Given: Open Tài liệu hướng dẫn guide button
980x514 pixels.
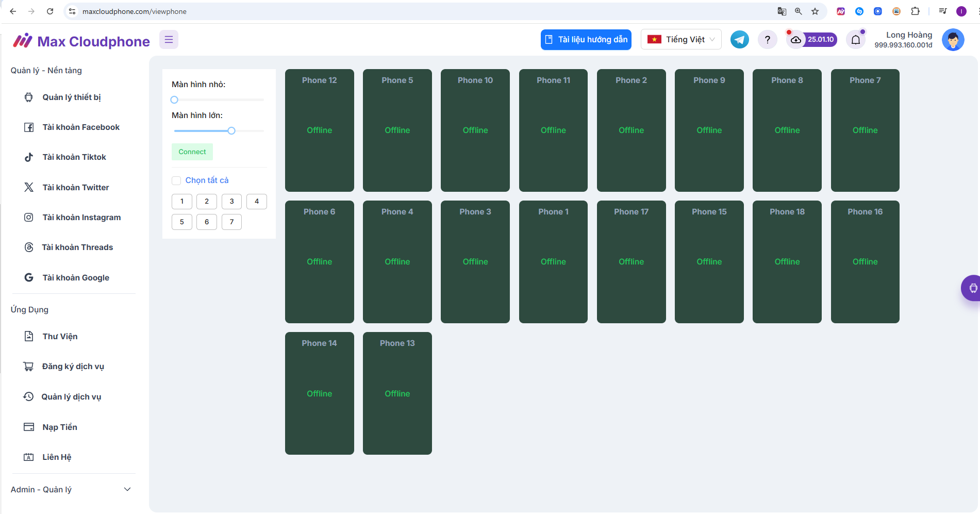Looking at the screenshot, I should coord(586,40).
